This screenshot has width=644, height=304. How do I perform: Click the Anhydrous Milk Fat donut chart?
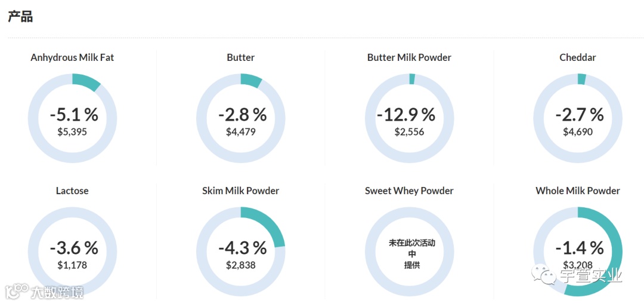tap(72, 118)
